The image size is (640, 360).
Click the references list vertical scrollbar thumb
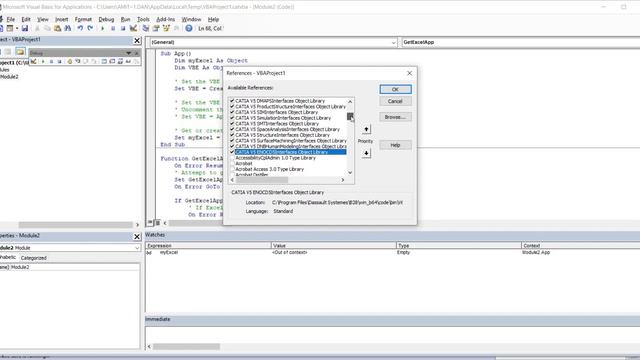(350, 116)
